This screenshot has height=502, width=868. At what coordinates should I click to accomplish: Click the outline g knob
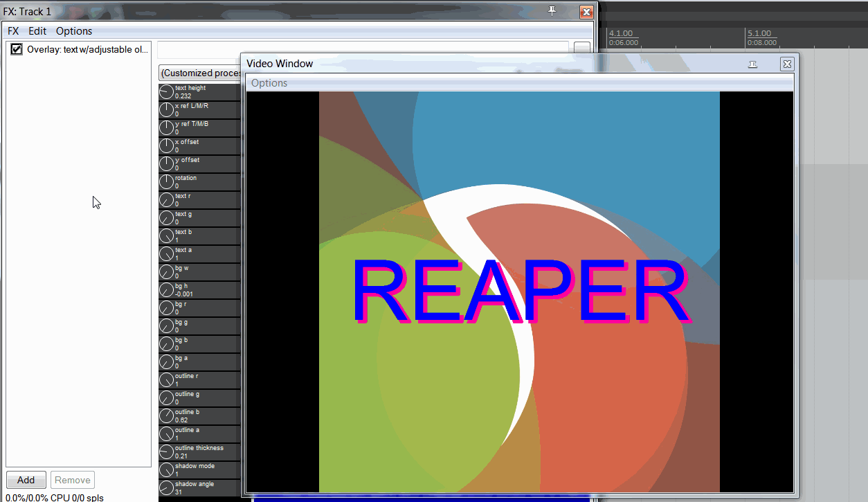[166, 397]
